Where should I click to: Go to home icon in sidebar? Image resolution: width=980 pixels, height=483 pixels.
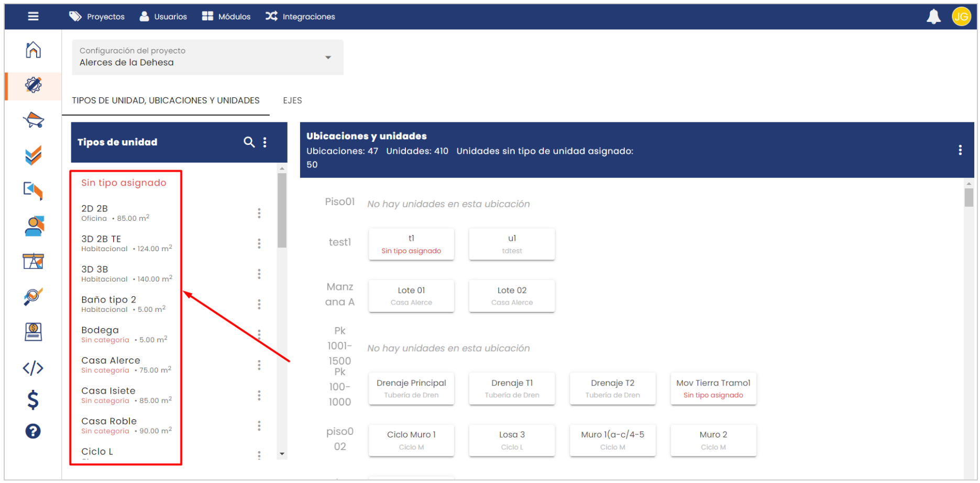pos(33,50)
